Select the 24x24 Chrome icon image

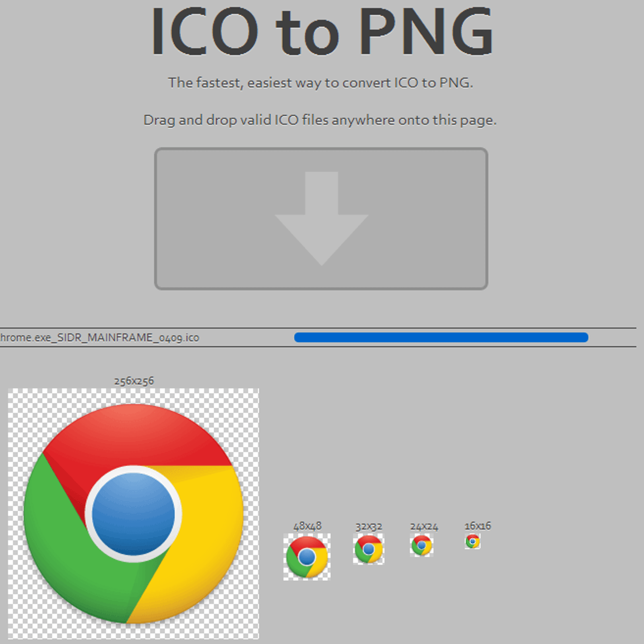tap(422, 545)
